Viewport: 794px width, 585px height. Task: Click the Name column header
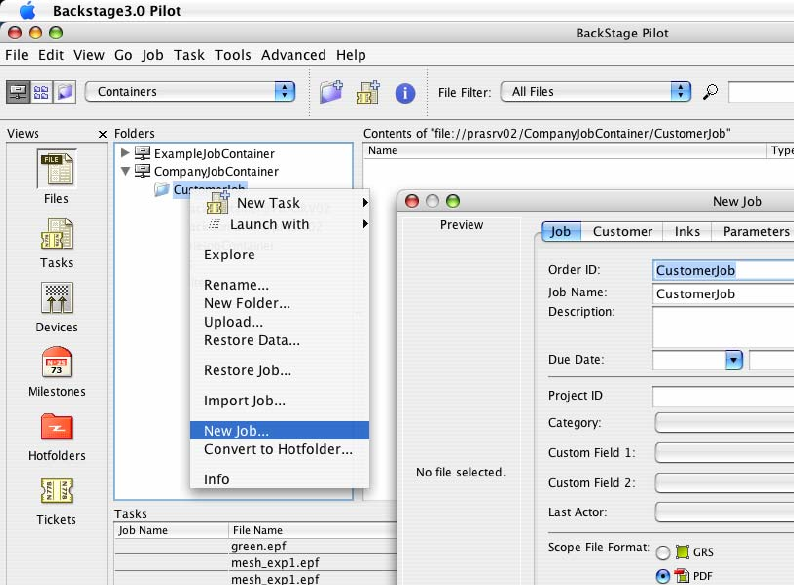[x=565, y=150]
